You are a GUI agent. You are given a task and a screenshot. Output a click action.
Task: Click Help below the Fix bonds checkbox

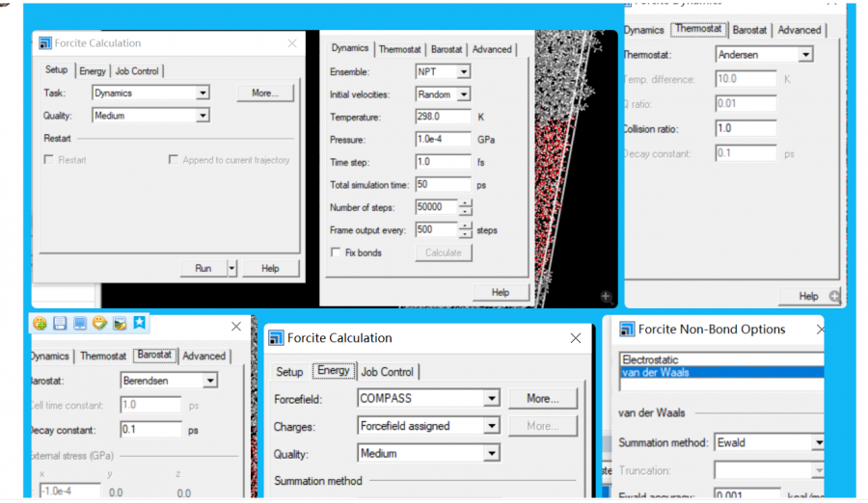501,292
